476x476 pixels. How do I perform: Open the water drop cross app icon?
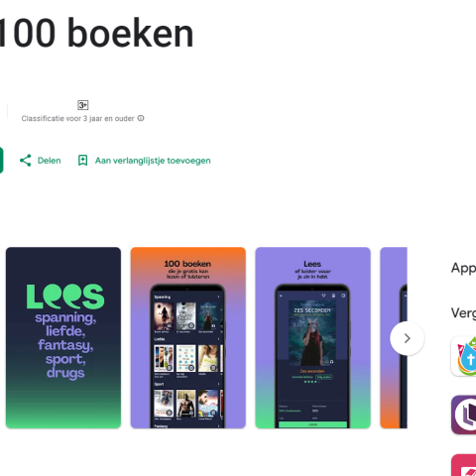pos(463,356)
